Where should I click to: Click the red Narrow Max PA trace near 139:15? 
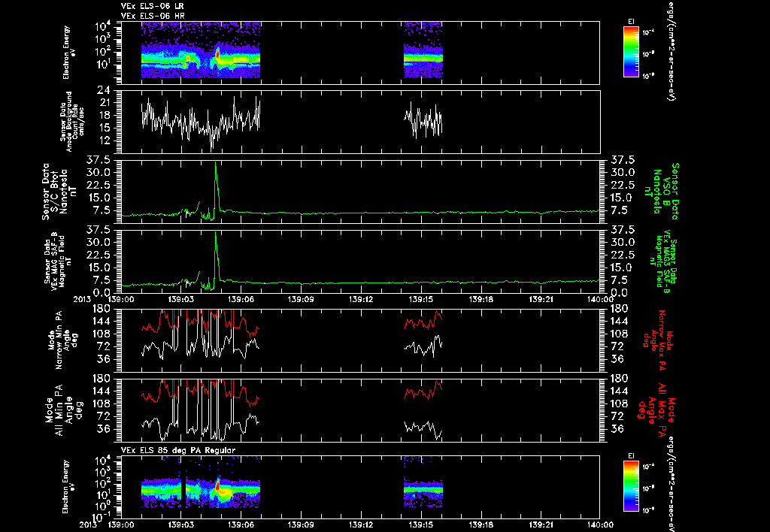423,321
